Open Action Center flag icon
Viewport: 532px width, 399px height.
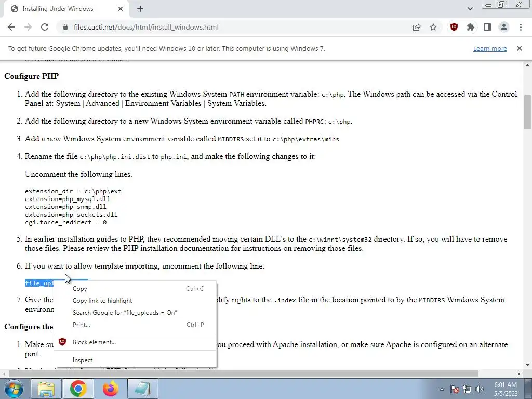pos(455,389)
